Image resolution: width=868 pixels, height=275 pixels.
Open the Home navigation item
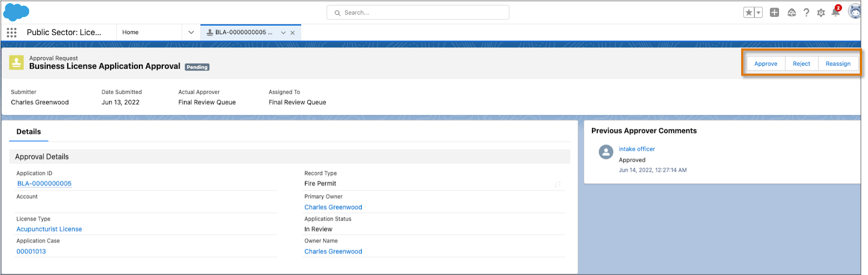click(x=130, y=33)
